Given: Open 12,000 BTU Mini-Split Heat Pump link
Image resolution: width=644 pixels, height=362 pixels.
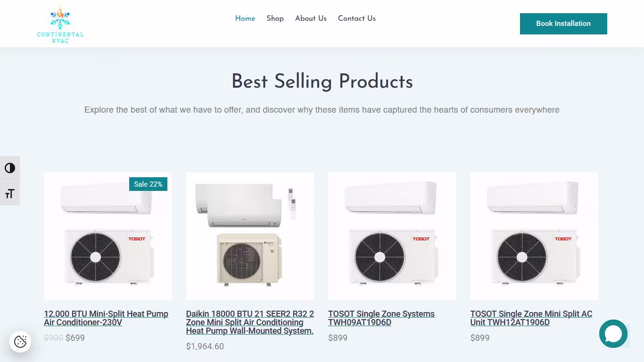Looking at the screenshot, I should 106,318.
